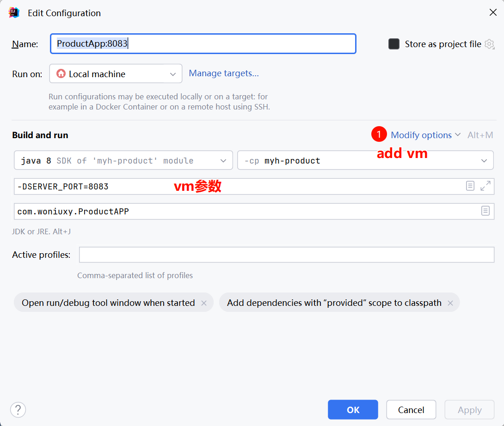Open the java 8 SDK module dropdown

(123, 161)
